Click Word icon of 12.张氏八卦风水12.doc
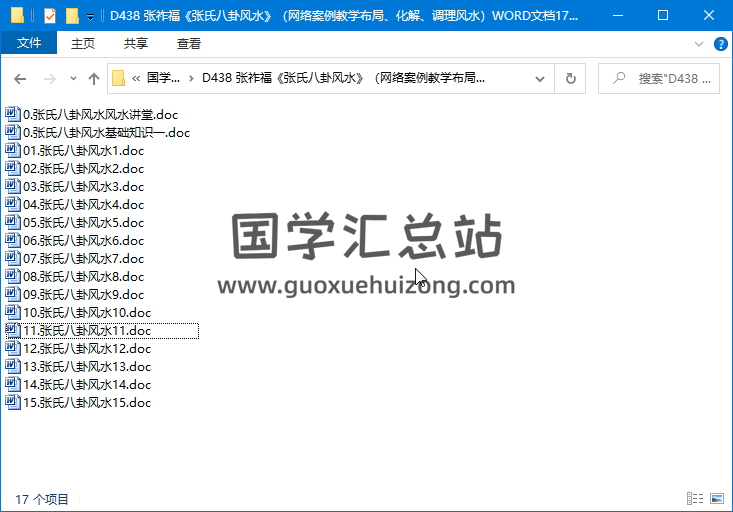 coord(13,348)
